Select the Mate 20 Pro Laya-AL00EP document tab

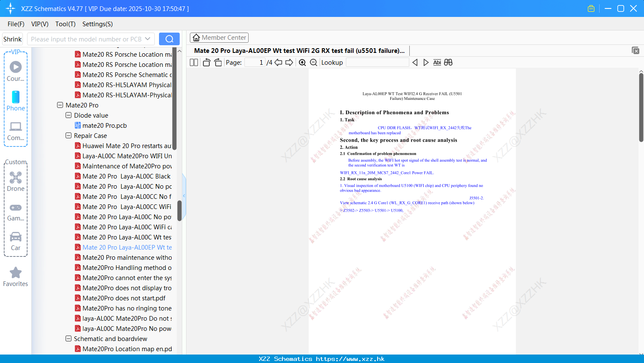(299, 50)
